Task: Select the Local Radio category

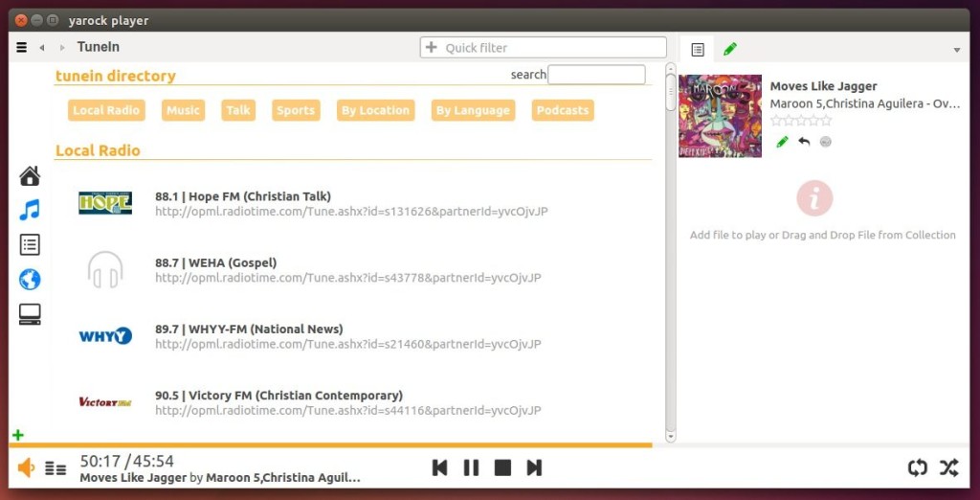Action: [106, 110]
